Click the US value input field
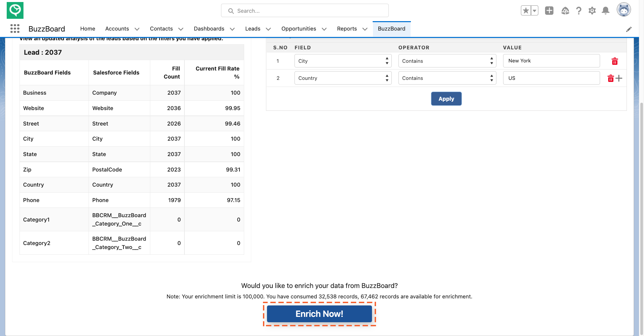 [551, 78]
